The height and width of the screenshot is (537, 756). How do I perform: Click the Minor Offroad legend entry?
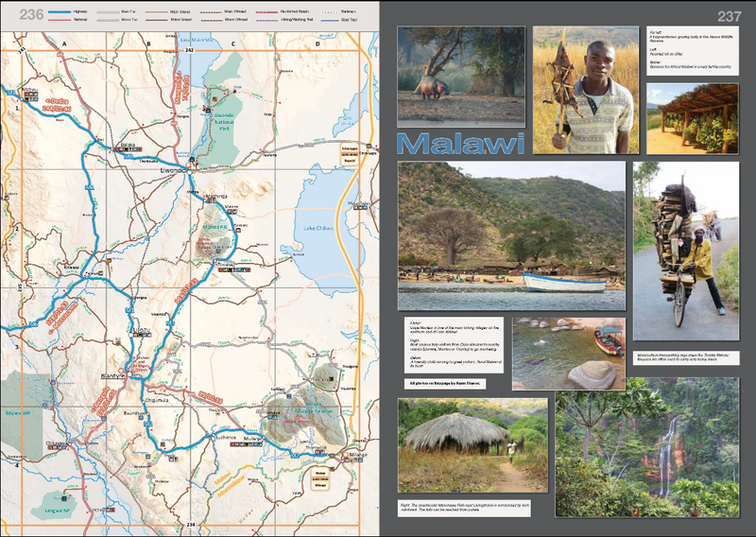click(224, 20)
